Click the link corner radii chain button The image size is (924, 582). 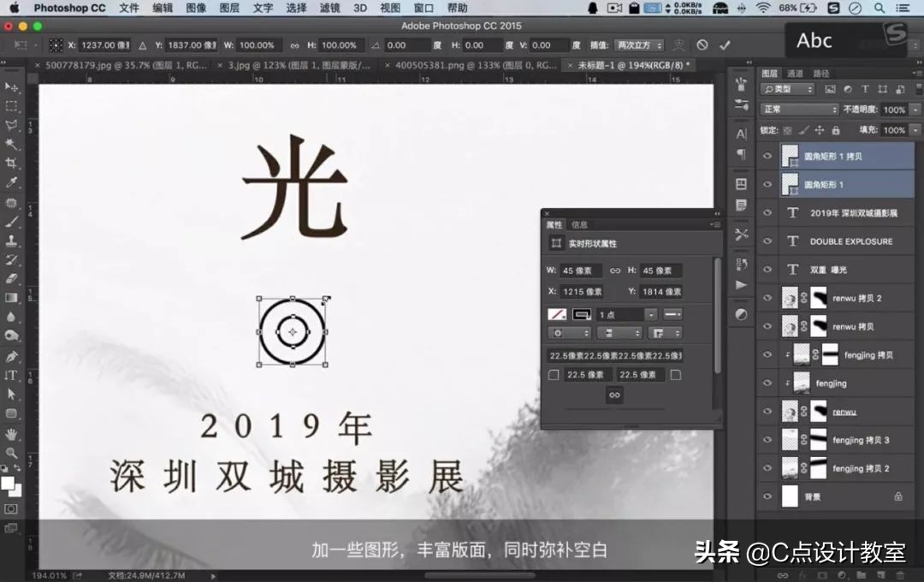614,395
